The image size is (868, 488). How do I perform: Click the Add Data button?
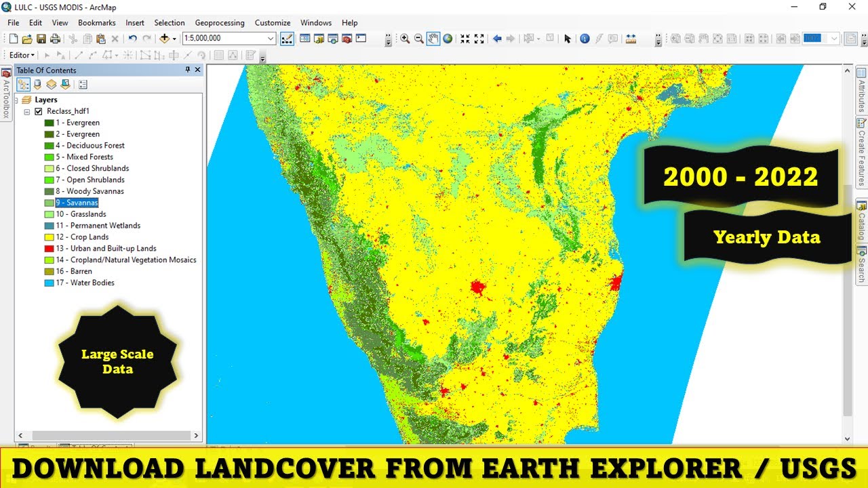coord(164,39)
